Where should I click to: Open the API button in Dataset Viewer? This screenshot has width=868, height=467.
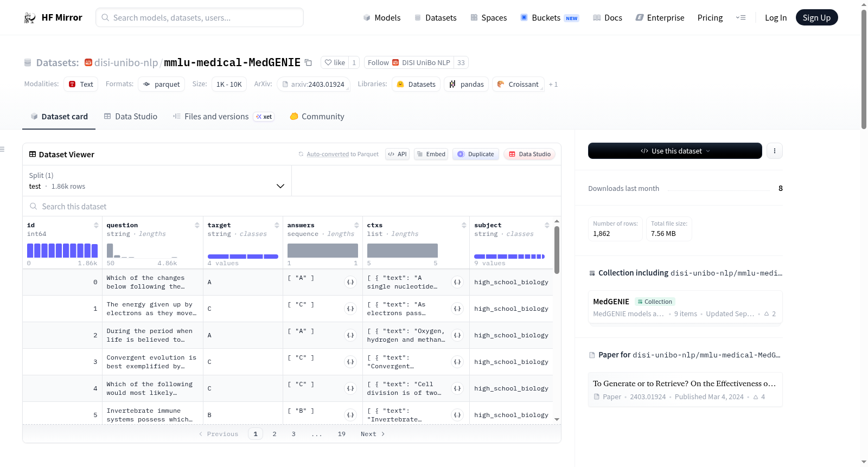click(x=398, y=154)
